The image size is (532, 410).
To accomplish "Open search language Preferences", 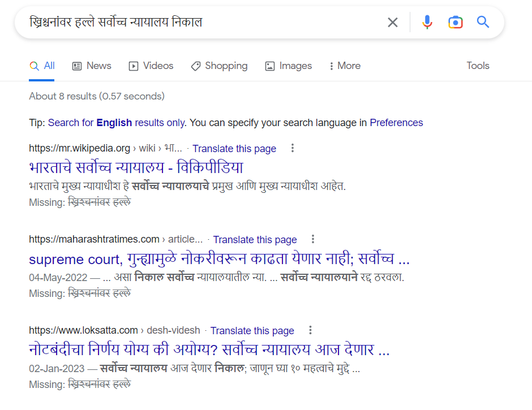I will (396, 122).
